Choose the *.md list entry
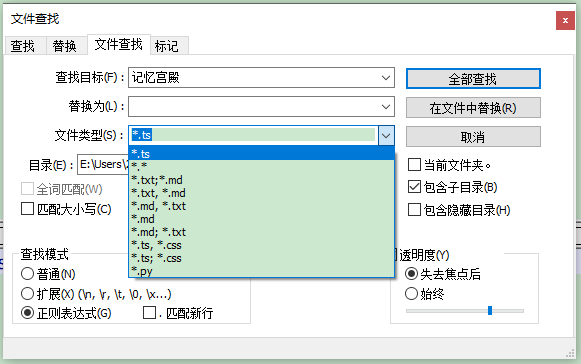Viewport: 581px width, 364px height. pos(261,219)
